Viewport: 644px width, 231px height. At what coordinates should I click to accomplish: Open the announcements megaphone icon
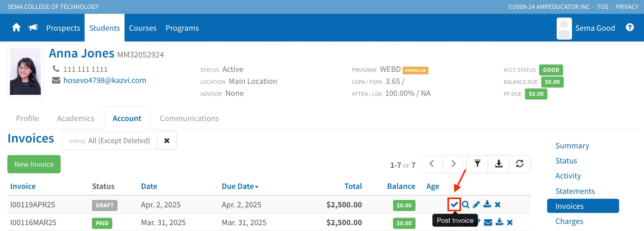click(x=33, y=28)
